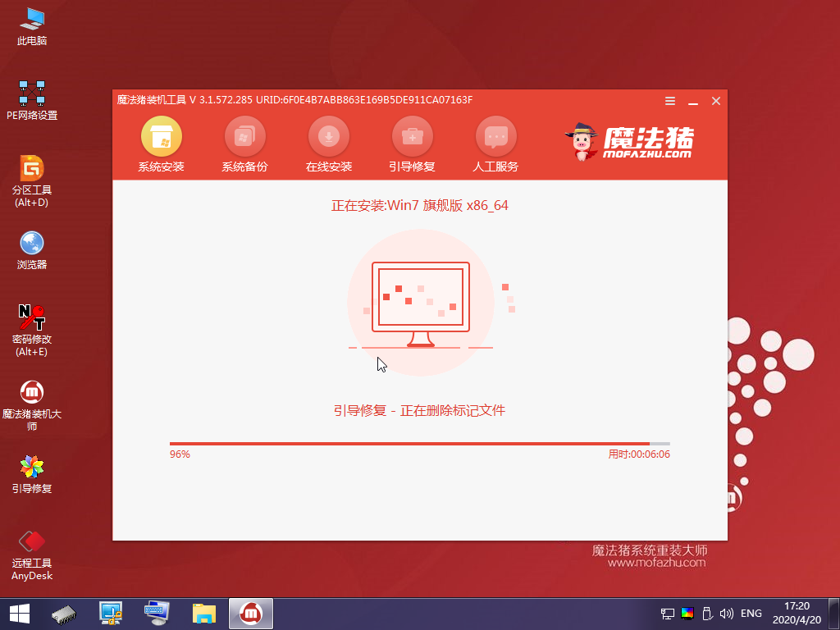Click the 系统备份 tab label

click(x=244, y=167)
